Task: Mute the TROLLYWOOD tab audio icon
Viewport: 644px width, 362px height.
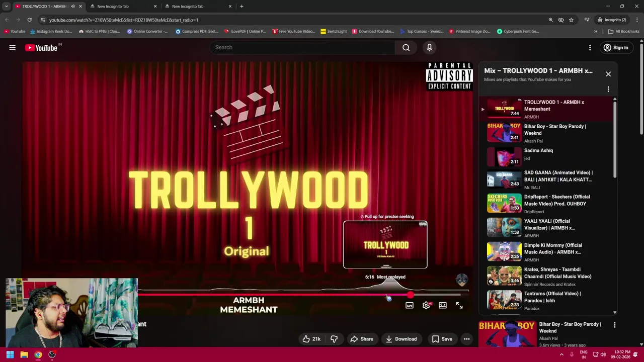Action: [72, 7]
